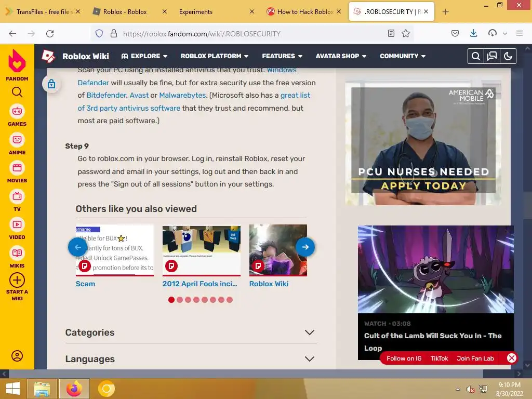
Task: Bookmark this page with star icon
Action: click(x=406, y=33)
